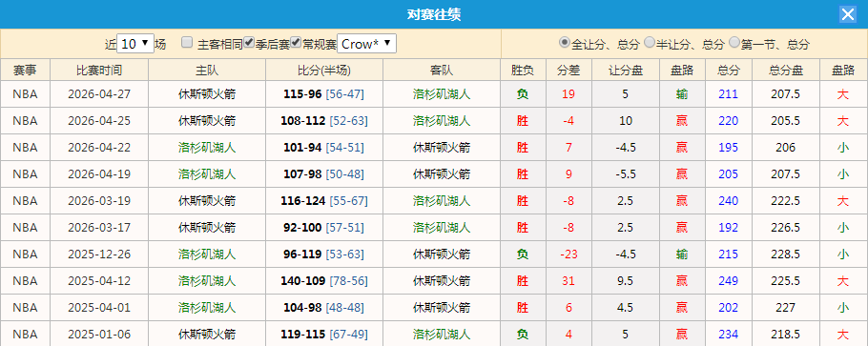The width and height of the screenshot is (868, 346).
Task: Click the 让分盘 column header
Action: click(x=626, y=71)
